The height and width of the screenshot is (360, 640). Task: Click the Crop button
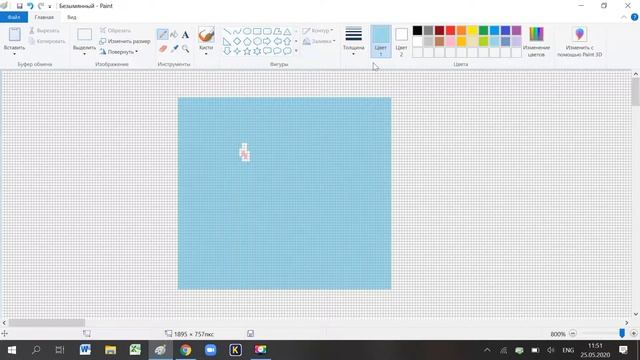click(115, 31)
